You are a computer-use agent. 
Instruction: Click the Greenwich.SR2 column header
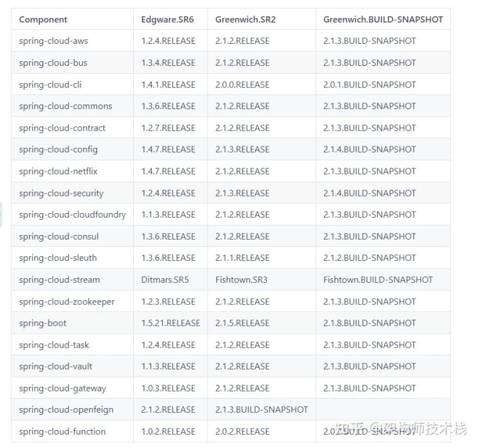245,19
